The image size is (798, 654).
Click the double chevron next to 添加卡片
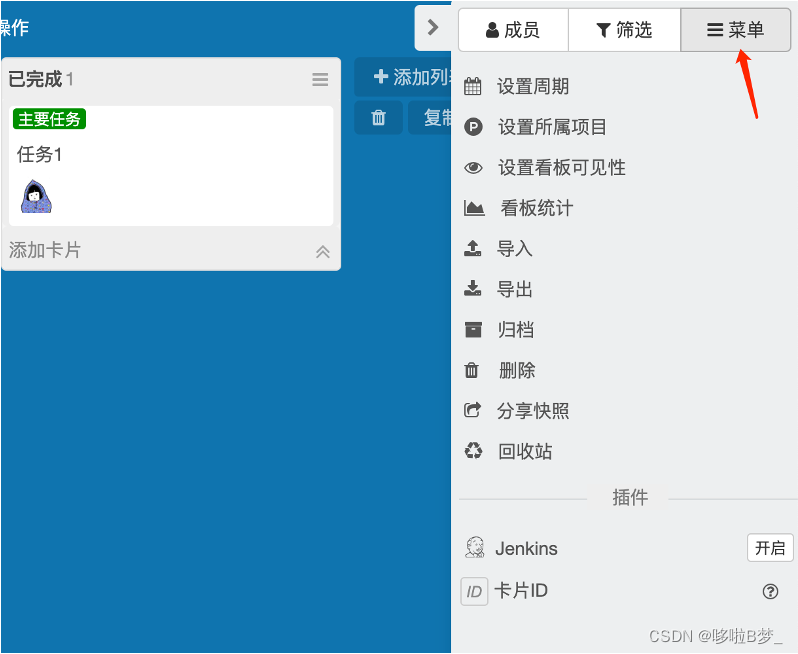(x=323, y=251)
